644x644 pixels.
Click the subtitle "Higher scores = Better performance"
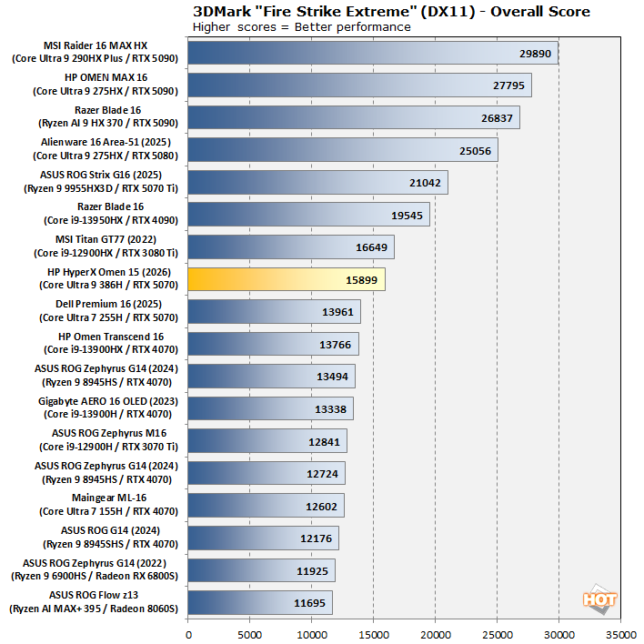301,27
